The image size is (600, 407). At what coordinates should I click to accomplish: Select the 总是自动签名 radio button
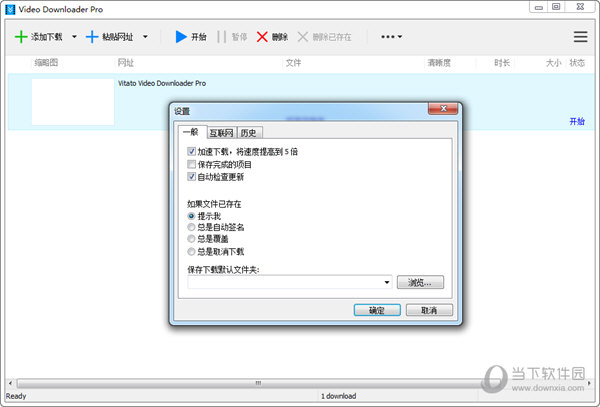[191, 227]
